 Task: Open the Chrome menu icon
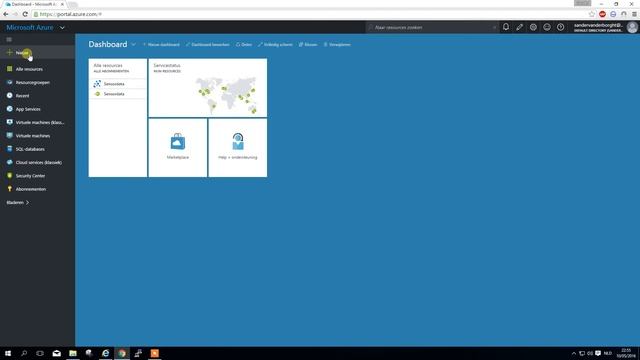click(634, 14)
